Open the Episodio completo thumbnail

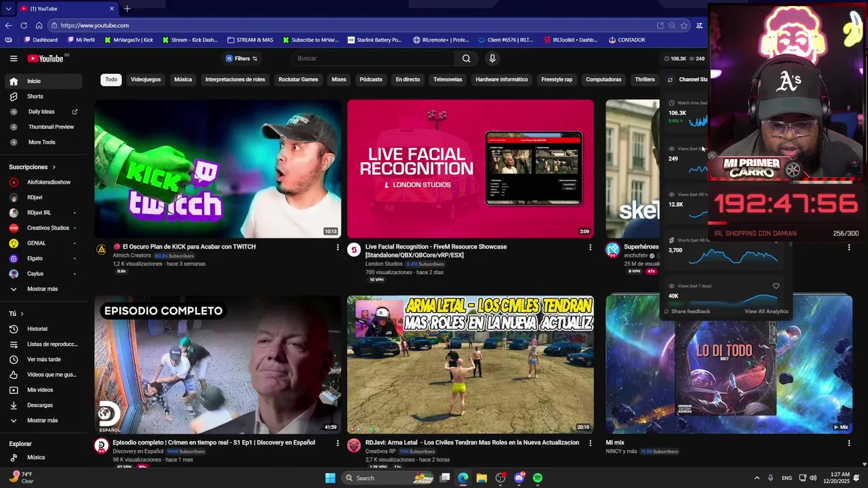(x=218, y=365)
